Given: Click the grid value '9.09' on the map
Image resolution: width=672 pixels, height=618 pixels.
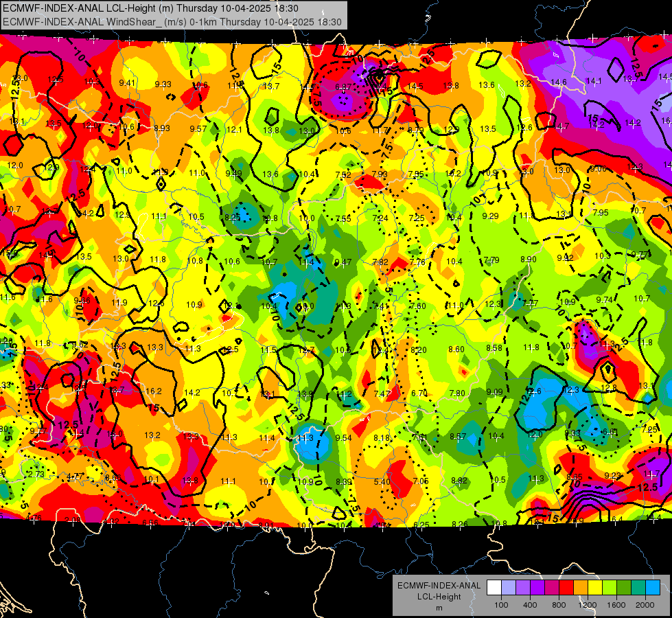Looking at the screenshot, I should (495, 392).
